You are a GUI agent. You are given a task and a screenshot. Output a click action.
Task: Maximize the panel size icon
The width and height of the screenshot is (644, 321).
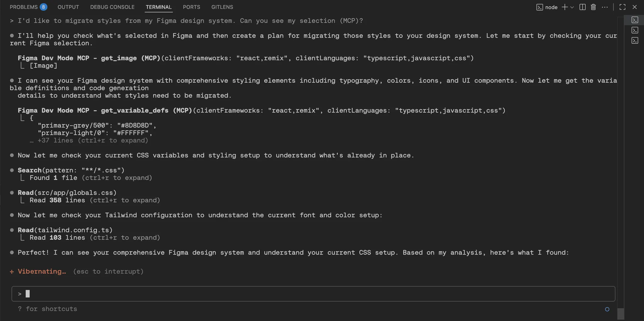point(622,7)
